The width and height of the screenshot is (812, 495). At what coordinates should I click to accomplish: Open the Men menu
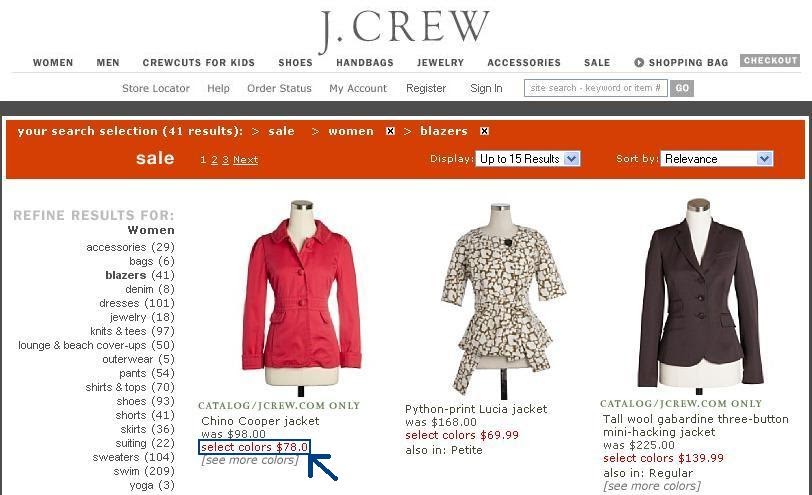click(108, 63)
